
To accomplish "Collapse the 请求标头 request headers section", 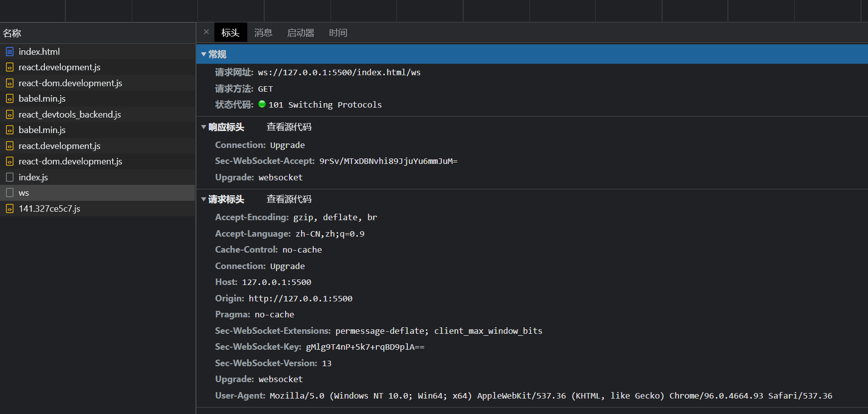I will point(204,199).
